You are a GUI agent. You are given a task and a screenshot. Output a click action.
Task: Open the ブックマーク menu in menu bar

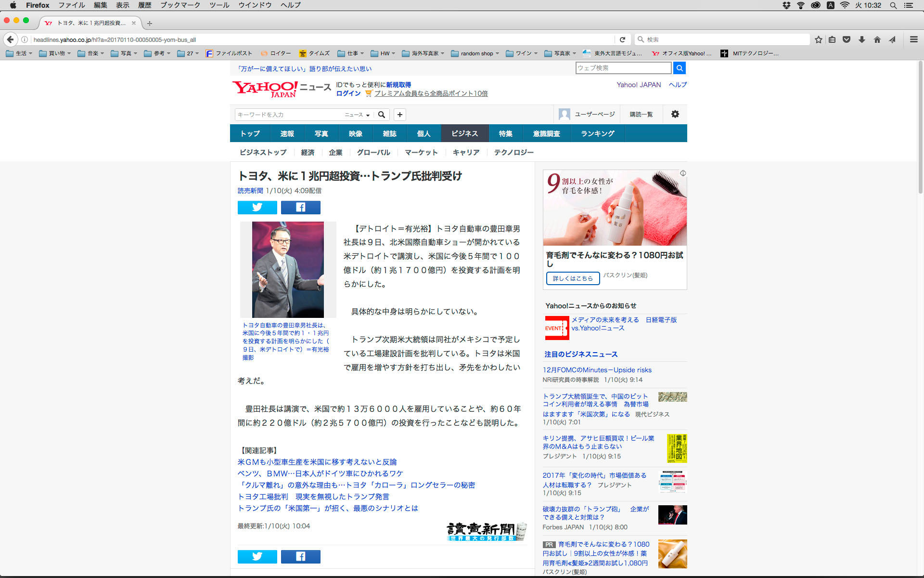coord(180,5)
